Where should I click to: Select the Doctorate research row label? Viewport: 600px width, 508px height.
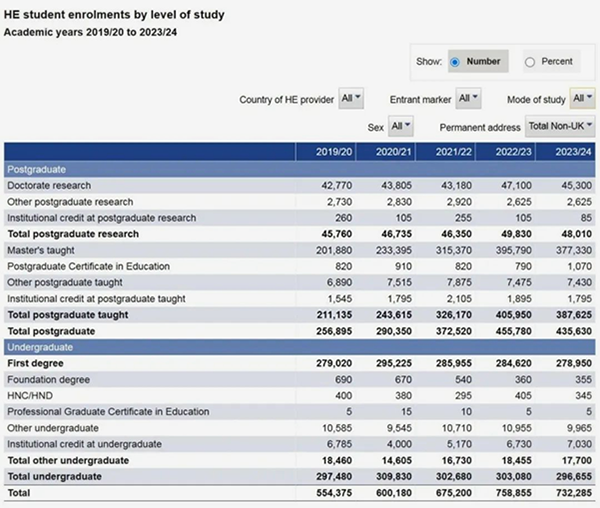pyautogui.click(x=49, y=186)
